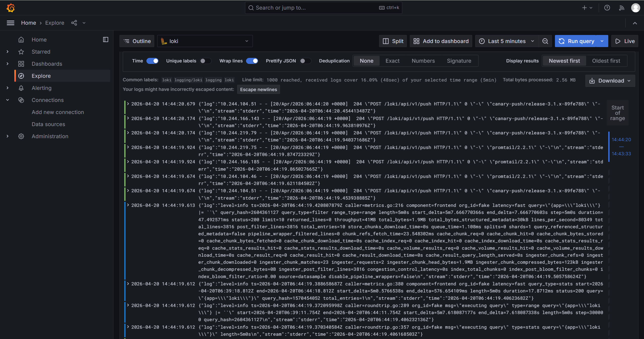Enable the Unique labels switch
The width and height of the screenshot is (644, 339).
206,61
